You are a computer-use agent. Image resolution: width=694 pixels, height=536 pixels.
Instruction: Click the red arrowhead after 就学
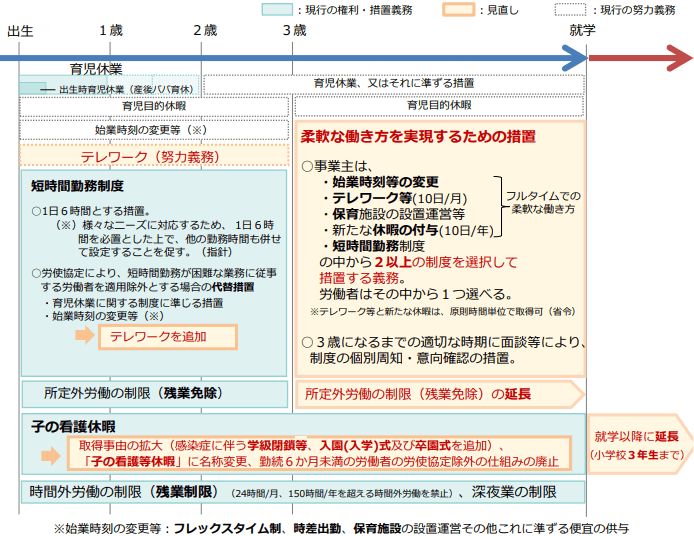coord(679,58)
